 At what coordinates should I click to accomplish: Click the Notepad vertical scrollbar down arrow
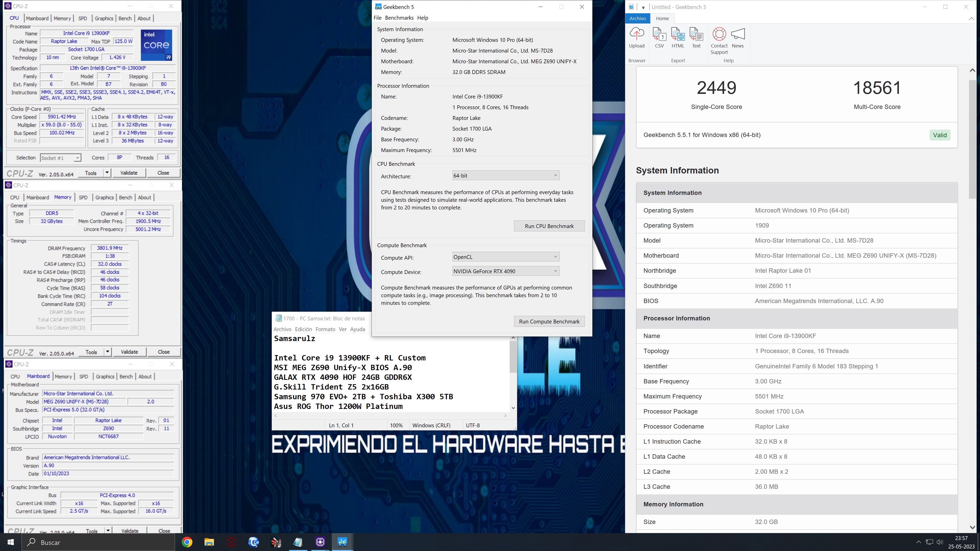pos(513,408)
